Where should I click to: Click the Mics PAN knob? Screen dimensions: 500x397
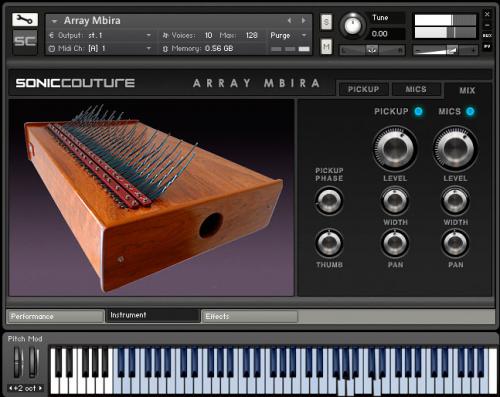point(455,243)
